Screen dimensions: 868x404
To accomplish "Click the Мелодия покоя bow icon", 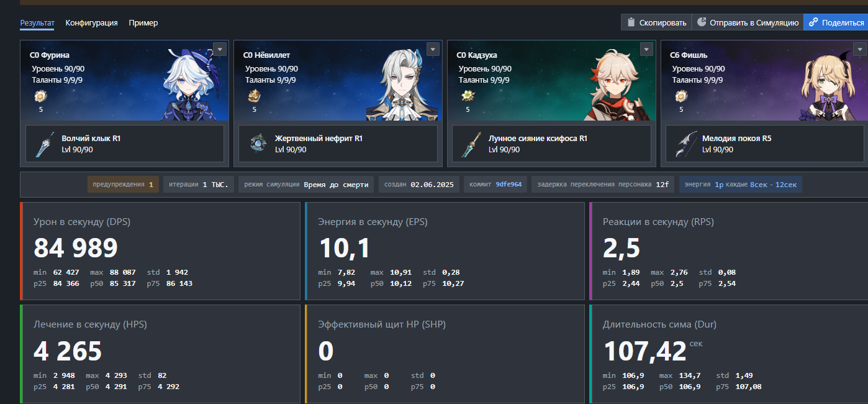I will [x=685, y=144].
